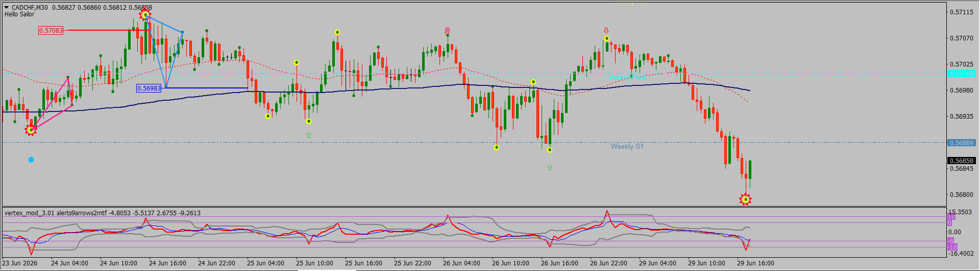980x271 pixels.
Task: Select the red 0.57083 price label
Action: click(x=51, y=31)
